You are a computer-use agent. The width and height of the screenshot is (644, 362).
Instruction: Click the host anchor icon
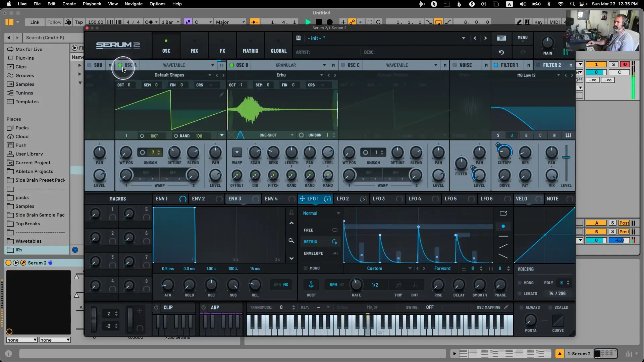point(311,285)
